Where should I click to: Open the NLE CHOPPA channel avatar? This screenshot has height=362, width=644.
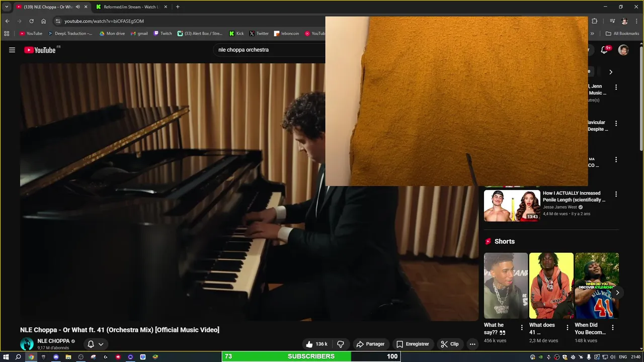[x=27, y=344]
